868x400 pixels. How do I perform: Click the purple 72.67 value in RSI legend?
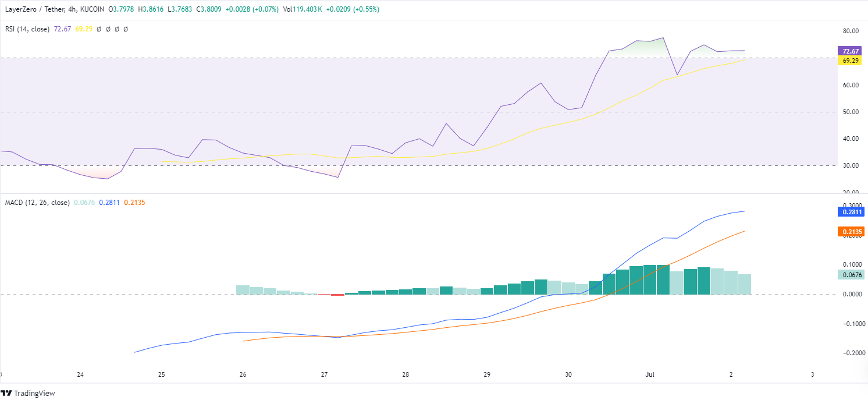(x=62, y=29)
